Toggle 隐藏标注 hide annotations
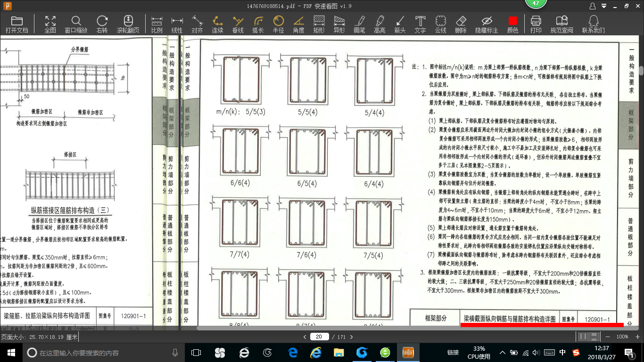 [x=487, y=24]
